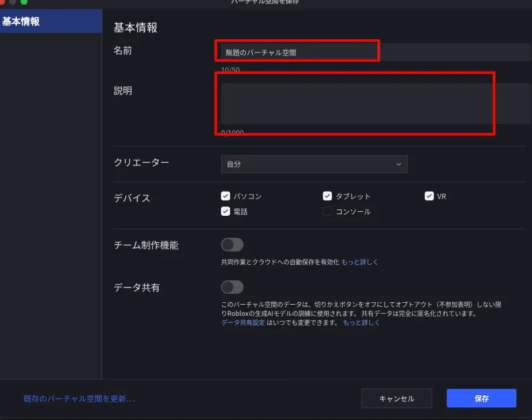Click 既存のバーチャル空間を更新 link
This screenshot has width=532, height=420.
79,399
